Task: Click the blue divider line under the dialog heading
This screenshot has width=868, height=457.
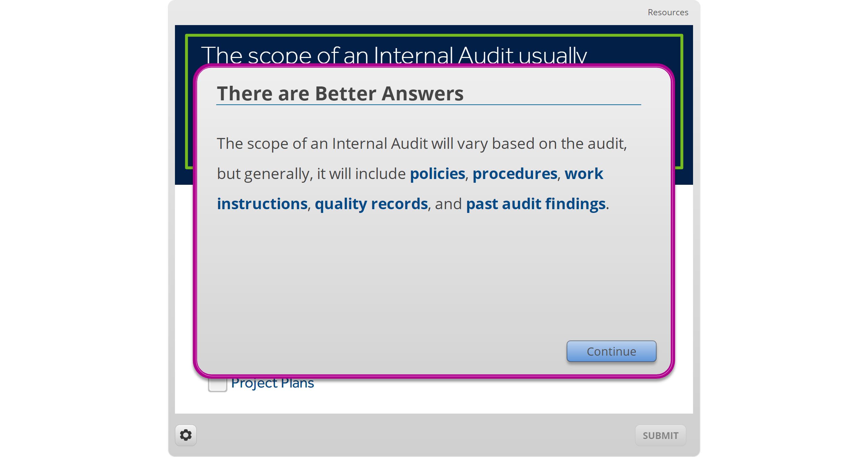Action: pyautogui.click(x=429, y=105)
